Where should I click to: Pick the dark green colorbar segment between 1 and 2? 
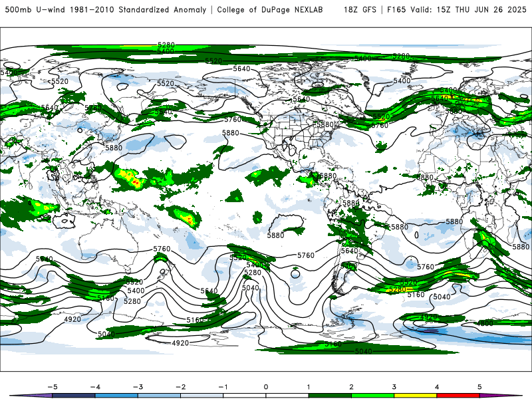pyautogui.click(x=330, y=396)
